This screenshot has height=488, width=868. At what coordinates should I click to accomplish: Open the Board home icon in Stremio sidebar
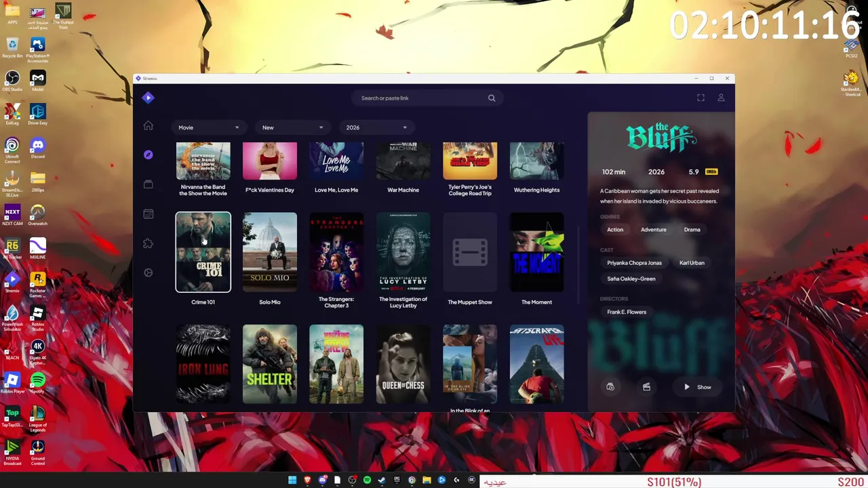pyautogui.click(x=148, y=125)
